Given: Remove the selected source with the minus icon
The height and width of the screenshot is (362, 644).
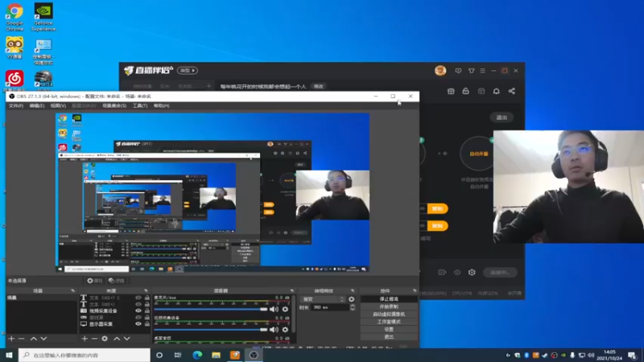Looking at the screenshot, I should [94, 339].
